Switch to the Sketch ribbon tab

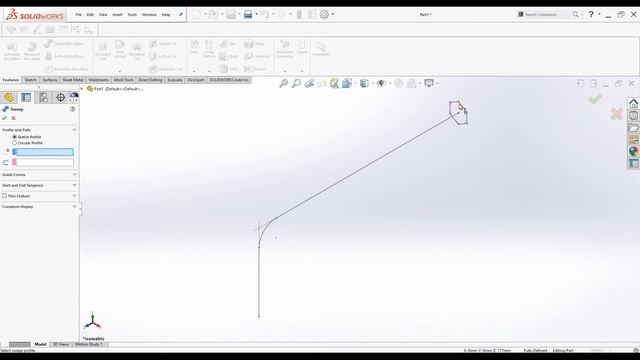click(30, 80)
